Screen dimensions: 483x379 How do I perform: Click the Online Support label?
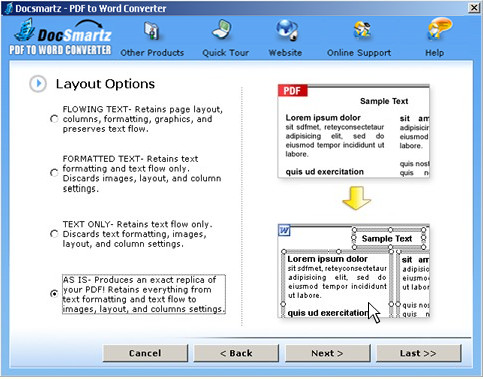click(359, 53)
